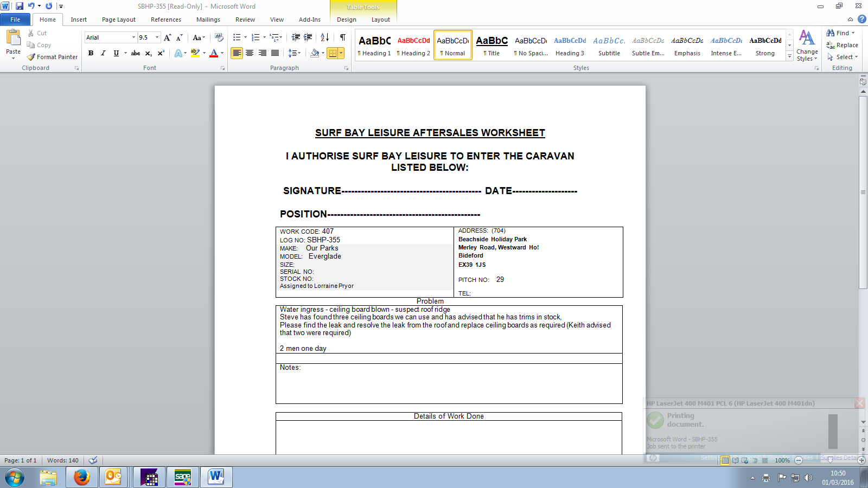This screenshot has width=868, height=488.
Task: Expand the Change Case Aa dropdown
Action: coord(199,37)
